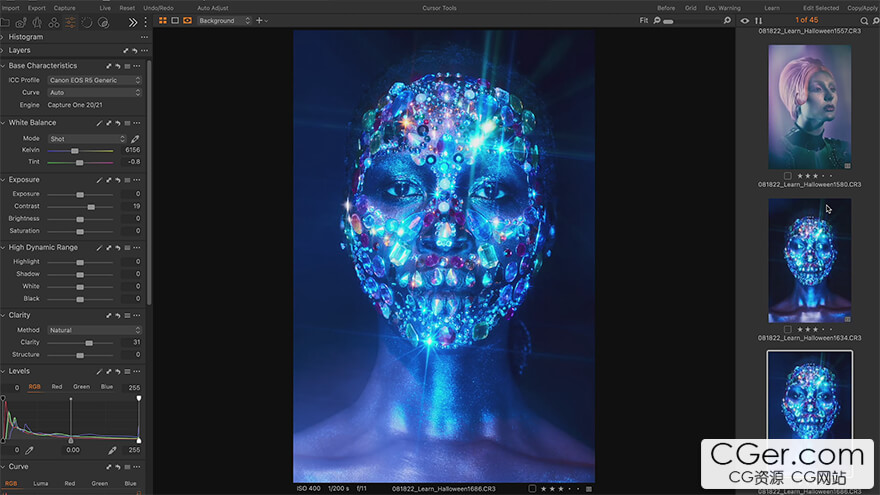This screenshot has height=495, width=880.
Task: Click Auto Adjust
Action: [x=213, y=8]
